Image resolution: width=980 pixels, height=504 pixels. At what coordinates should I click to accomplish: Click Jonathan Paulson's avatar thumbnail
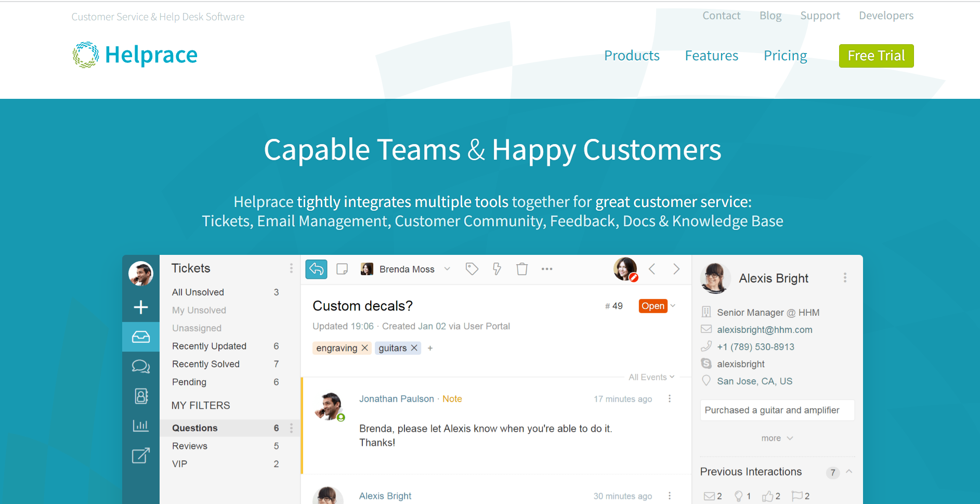(330, 407)
